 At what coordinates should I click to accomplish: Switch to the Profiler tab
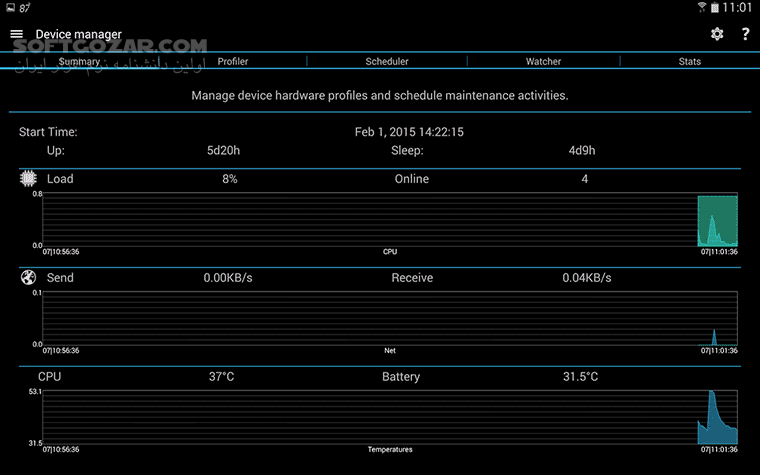coord(233,61)
